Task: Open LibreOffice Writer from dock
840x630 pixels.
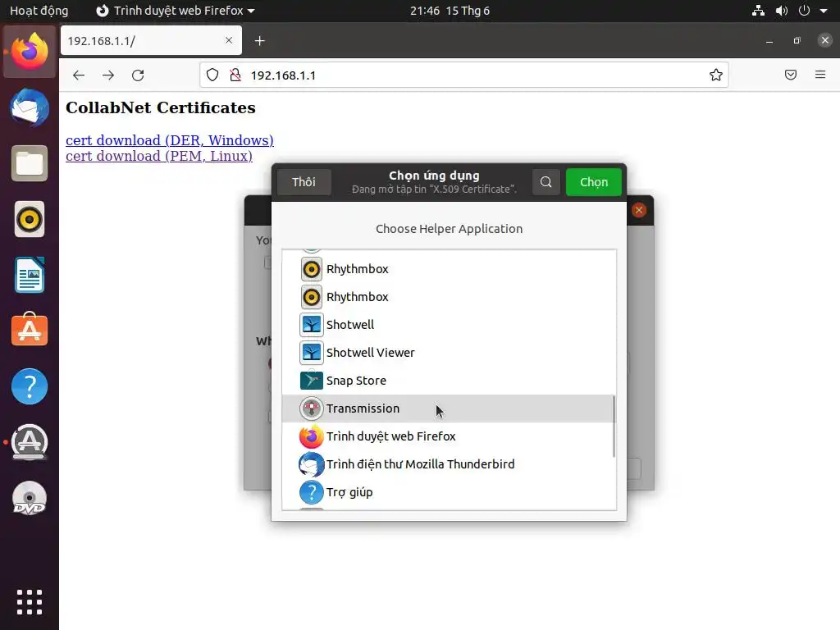Action: (30, 275)
